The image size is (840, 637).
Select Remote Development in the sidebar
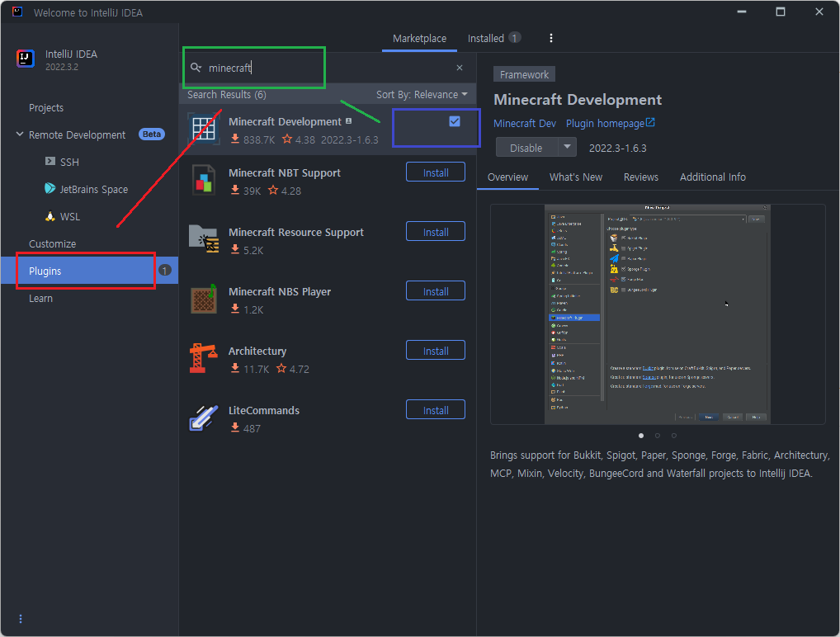tap(77, 134)
